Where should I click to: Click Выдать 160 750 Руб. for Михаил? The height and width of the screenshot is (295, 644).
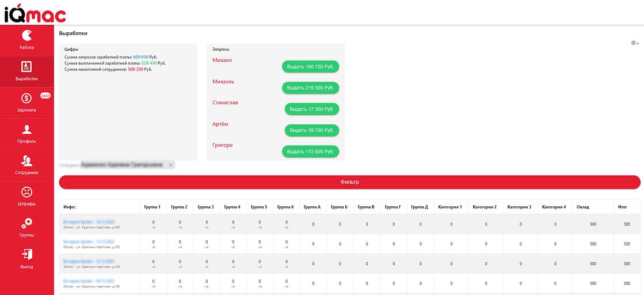click(310, 67)
